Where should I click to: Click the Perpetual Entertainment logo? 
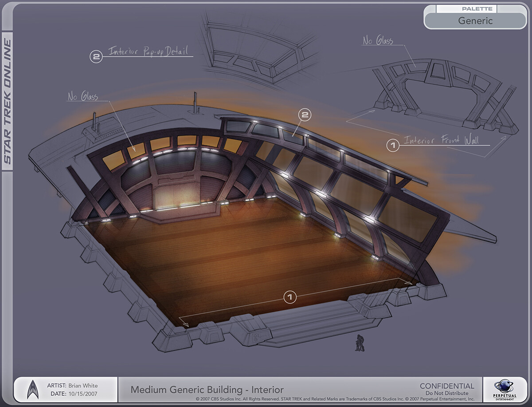pos(505,389)
